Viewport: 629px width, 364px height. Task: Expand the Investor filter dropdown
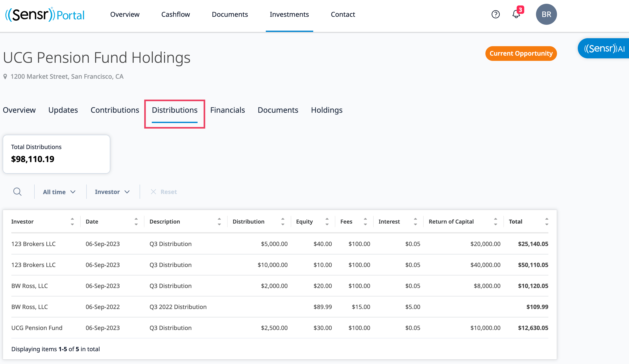click(112, 192)
